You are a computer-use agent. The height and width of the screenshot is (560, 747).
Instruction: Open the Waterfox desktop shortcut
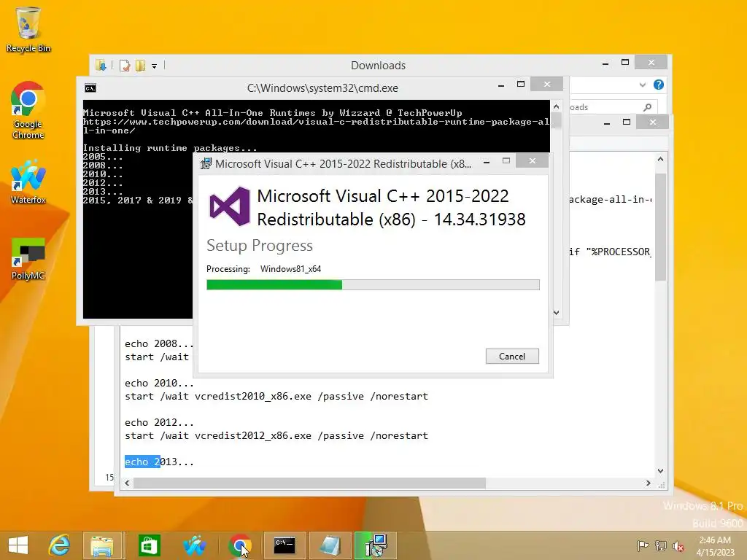point(28,182)
